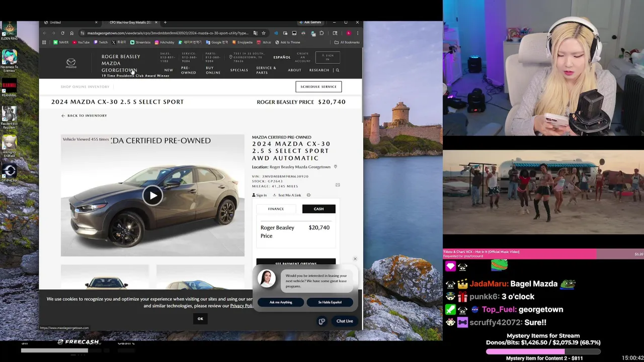644x362 pixels.
Task: Open Neverness To Everness desktop shortcut
Action: click(x=9, y=61)
